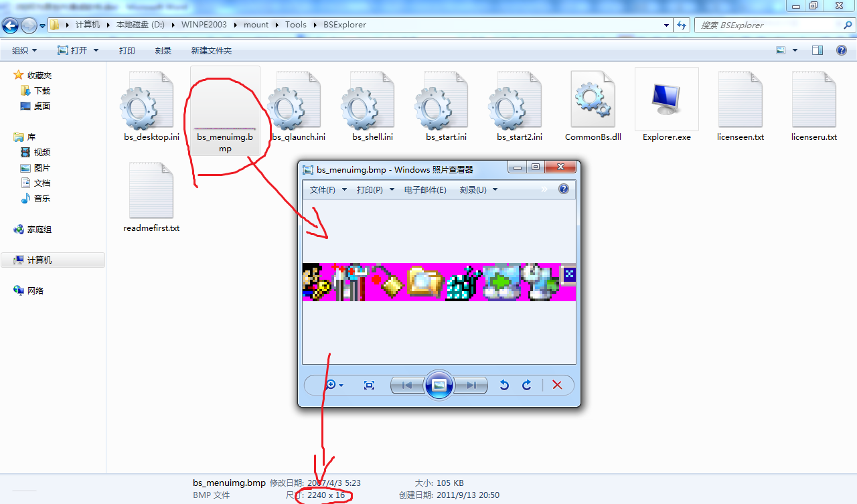Click the search magnifier icon
This screenshot has width=857, height=504.
click(848, 25)
